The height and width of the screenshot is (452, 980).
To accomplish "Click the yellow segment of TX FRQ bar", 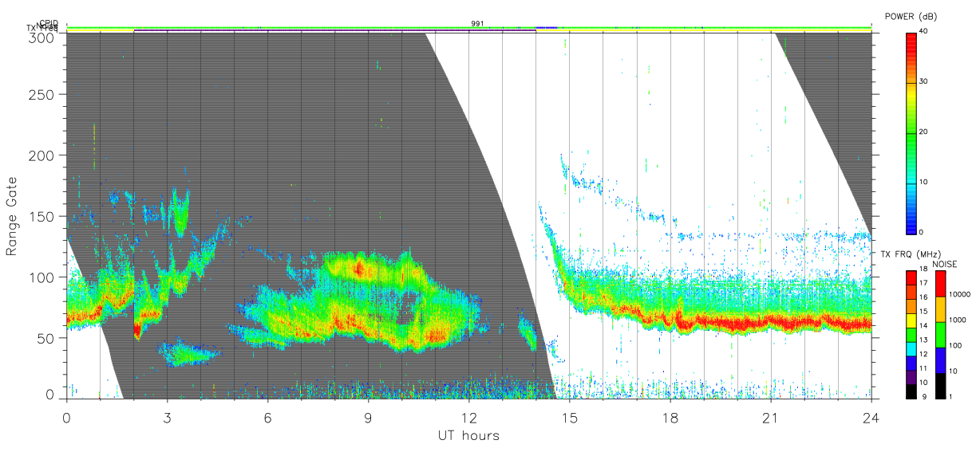I will click(911, 320).
